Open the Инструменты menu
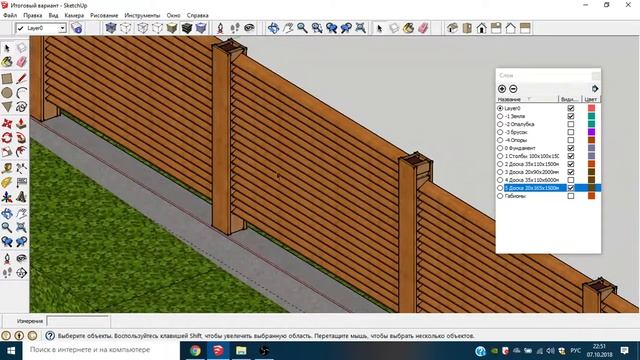The height and width of the screenshot is (360, 640). [142, 15]
